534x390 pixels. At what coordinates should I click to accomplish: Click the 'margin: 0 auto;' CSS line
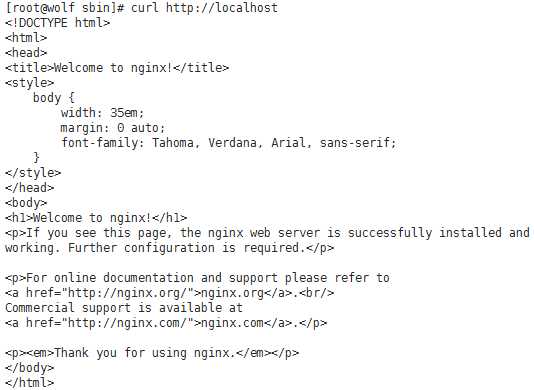point(113,128)
